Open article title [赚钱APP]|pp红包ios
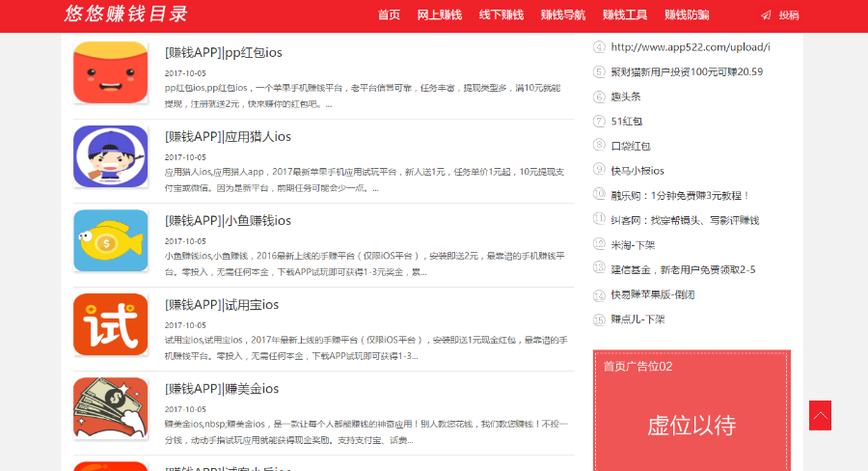This screenshot has height=471, width=868. coord(223,53)
